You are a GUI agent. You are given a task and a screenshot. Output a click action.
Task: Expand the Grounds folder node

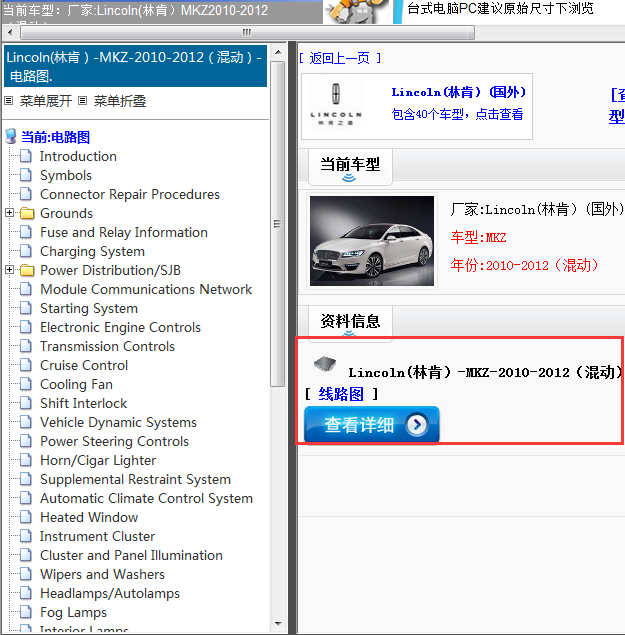coord(9,213)
